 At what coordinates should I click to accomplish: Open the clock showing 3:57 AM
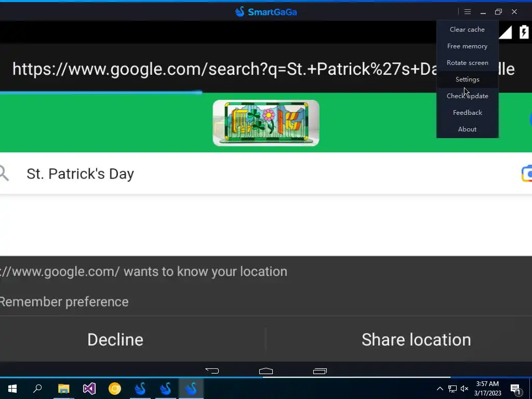[487, 389]
